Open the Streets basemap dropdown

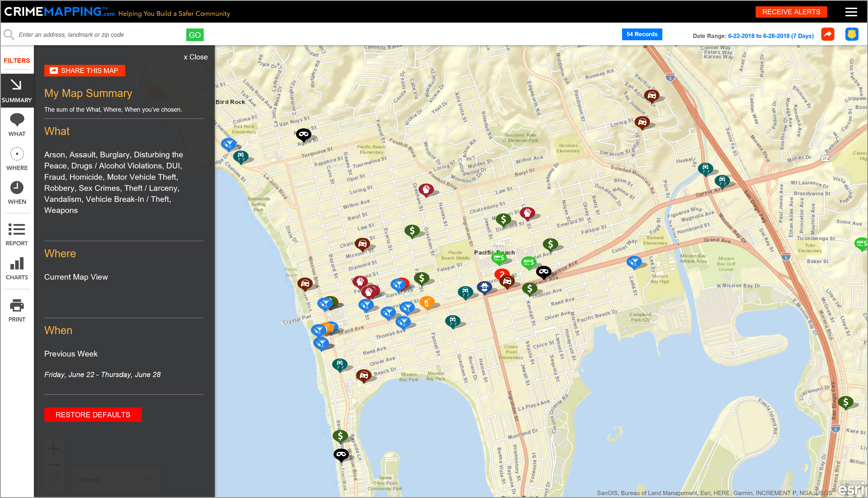pos(116,479)
